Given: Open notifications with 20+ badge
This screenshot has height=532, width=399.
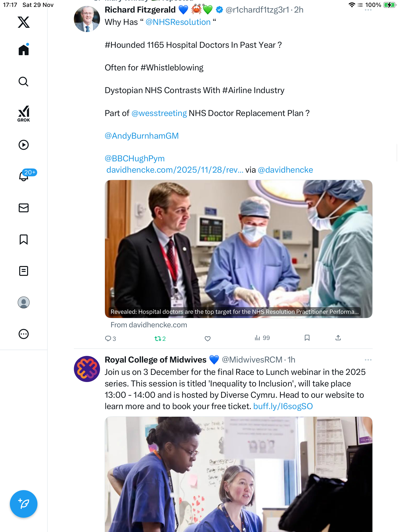Looking at the screenshot, I should tap(24, 176).
